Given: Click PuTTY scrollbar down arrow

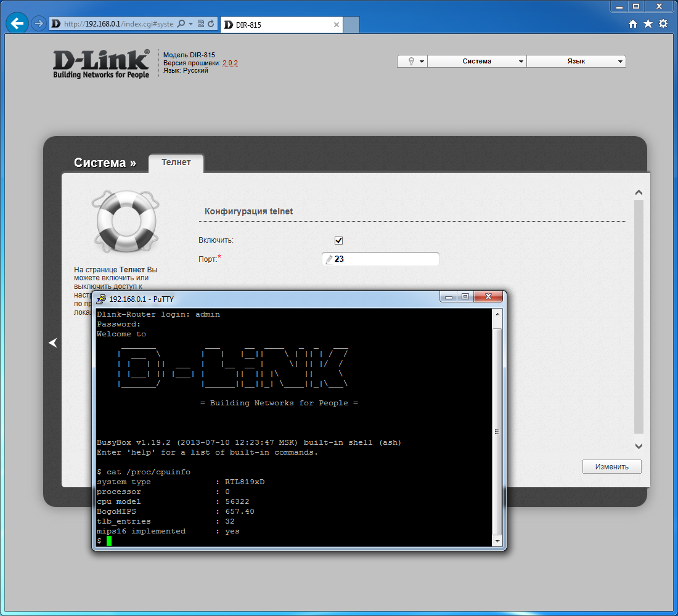Looking at the screenshot, I should click(x=497, y=541).
